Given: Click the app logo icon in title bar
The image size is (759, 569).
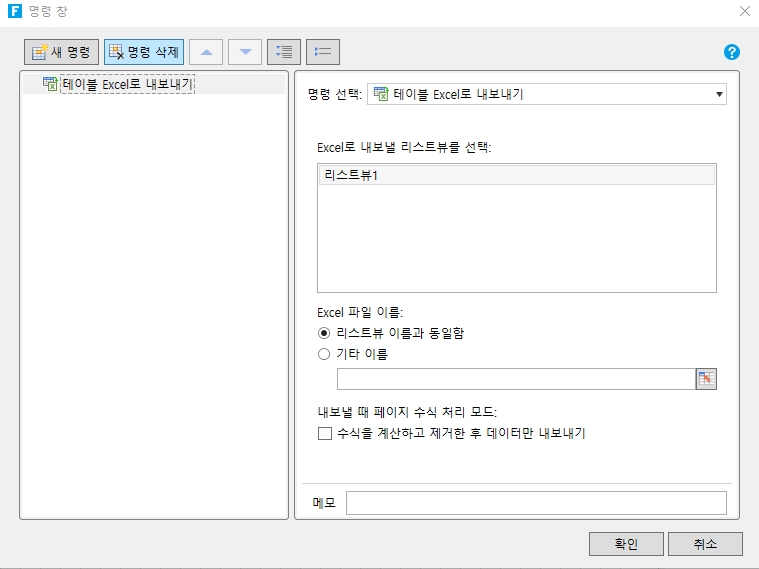Looking at the screenshot, I should pyautogui.click(x=14, y=11).
